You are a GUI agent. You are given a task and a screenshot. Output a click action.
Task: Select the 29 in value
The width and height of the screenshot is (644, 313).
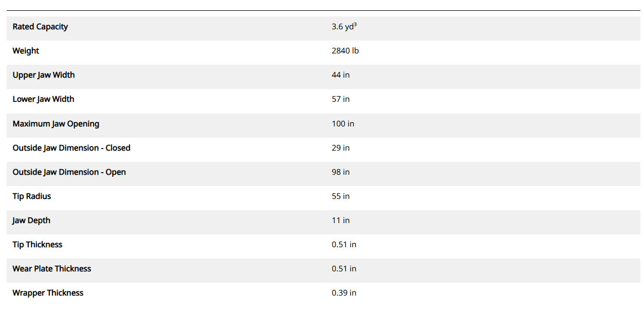(x=341, y=148)
